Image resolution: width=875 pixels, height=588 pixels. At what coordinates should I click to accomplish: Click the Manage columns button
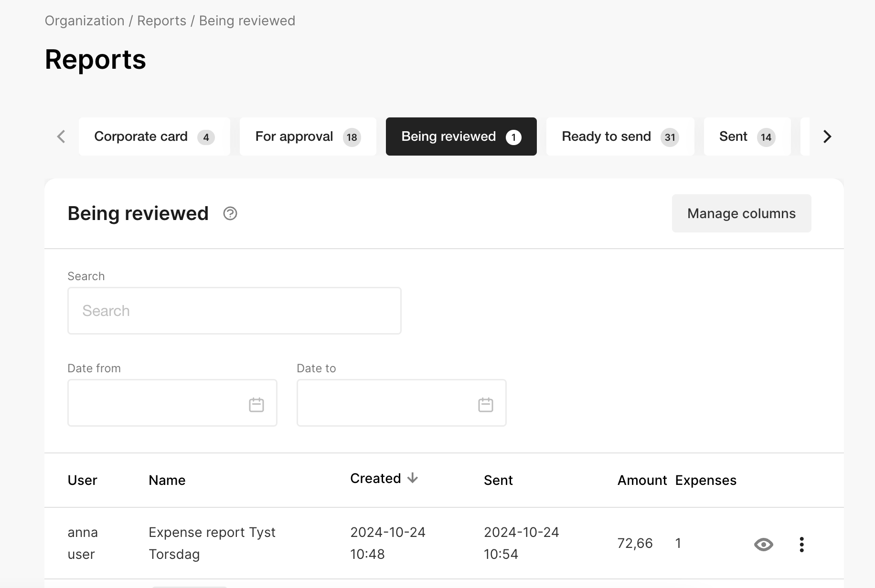point(742,213)
